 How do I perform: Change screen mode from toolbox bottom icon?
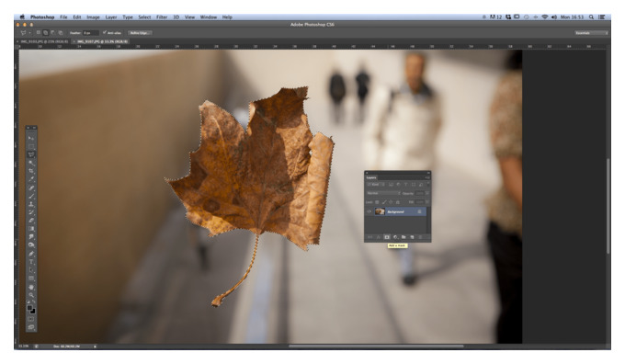(30, 327)
